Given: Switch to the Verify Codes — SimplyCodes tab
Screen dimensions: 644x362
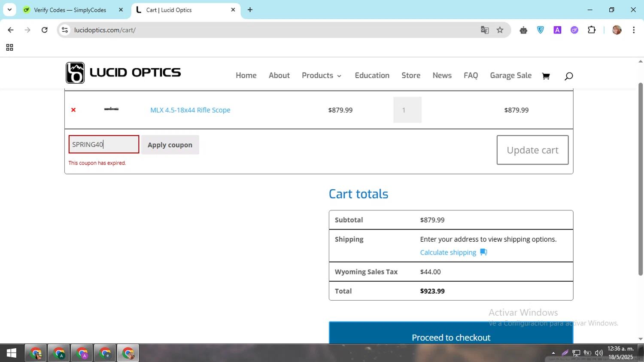Looking at the screenshot, I should (71, 10).
